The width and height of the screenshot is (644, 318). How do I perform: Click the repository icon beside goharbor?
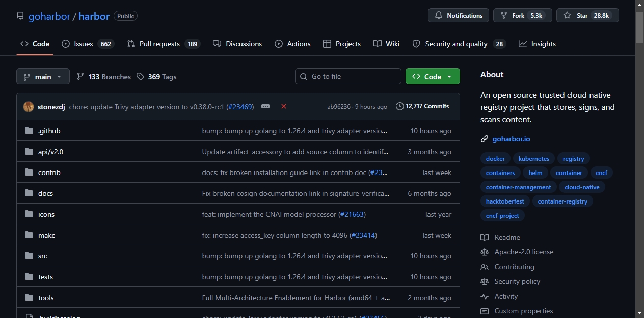(x=20, y=16)
